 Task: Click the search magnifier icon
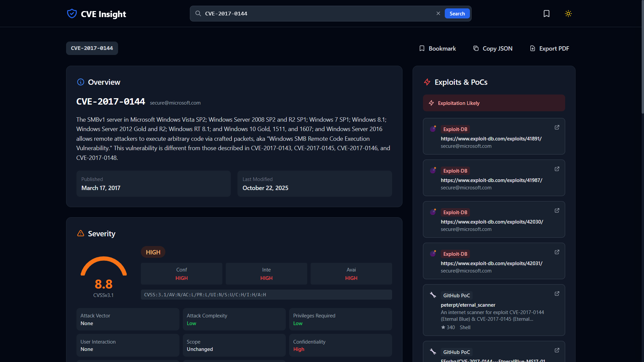click(x=198, y=13)
